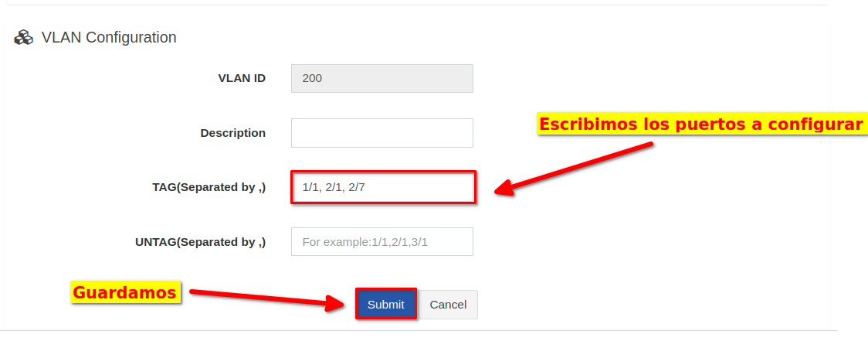Click the arrowhead beside the TAG input
868x341 pixels.
click(504, 188)
